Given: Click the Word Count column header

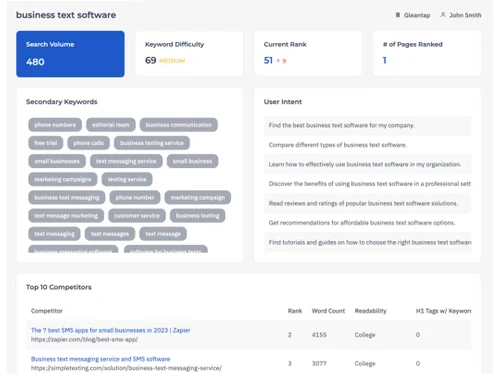Looking at the screenshot, I should pos(328,311).
